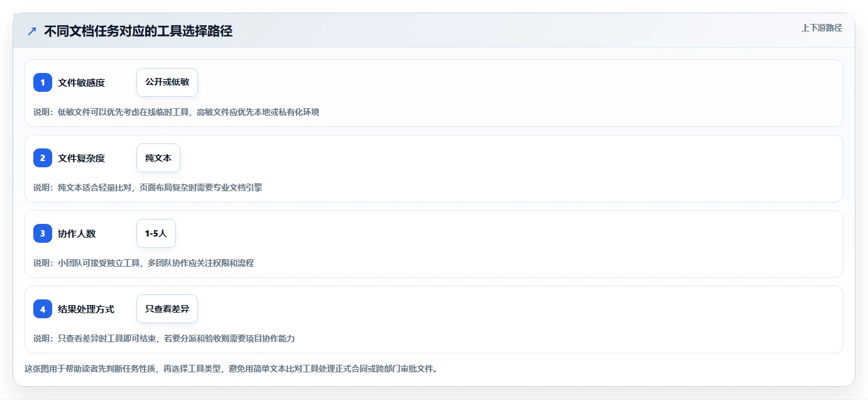Click the note starting 说明：低敏文件可以优先考虑
This screenshot has height=400, width=868.
click(x=176, y=112)
